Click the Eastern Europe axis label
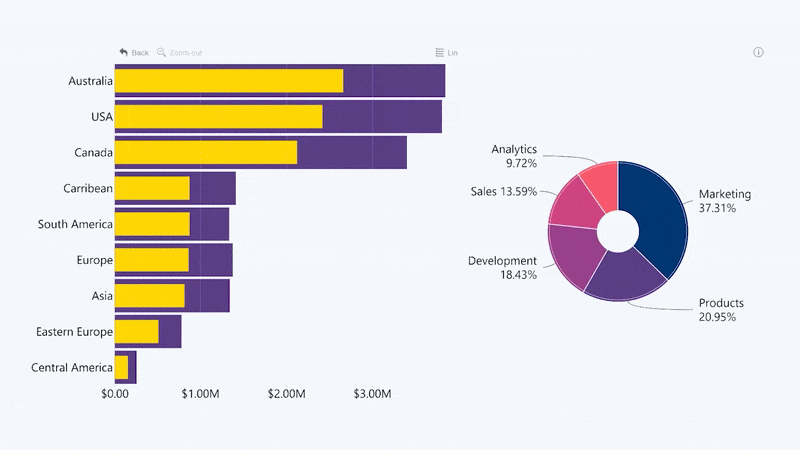Viewport: 800px width, 450px height. (x=74, y=332)
